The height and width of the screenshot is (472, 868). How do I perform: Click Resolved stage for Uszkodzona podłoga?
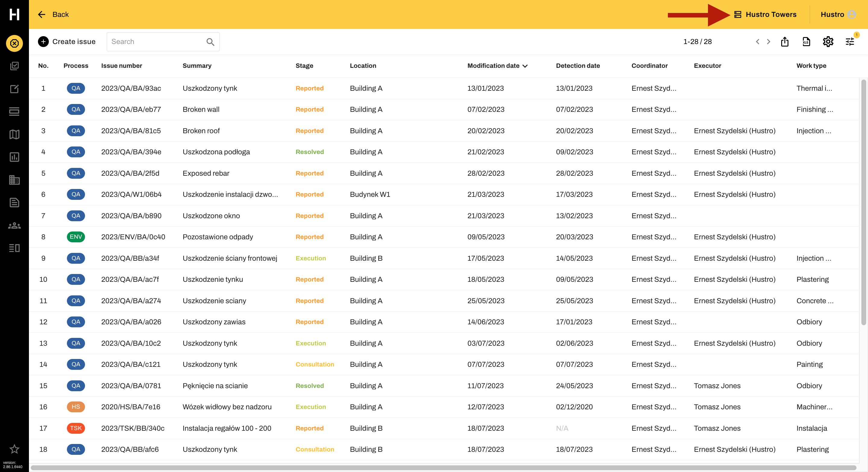pos(309,152)
